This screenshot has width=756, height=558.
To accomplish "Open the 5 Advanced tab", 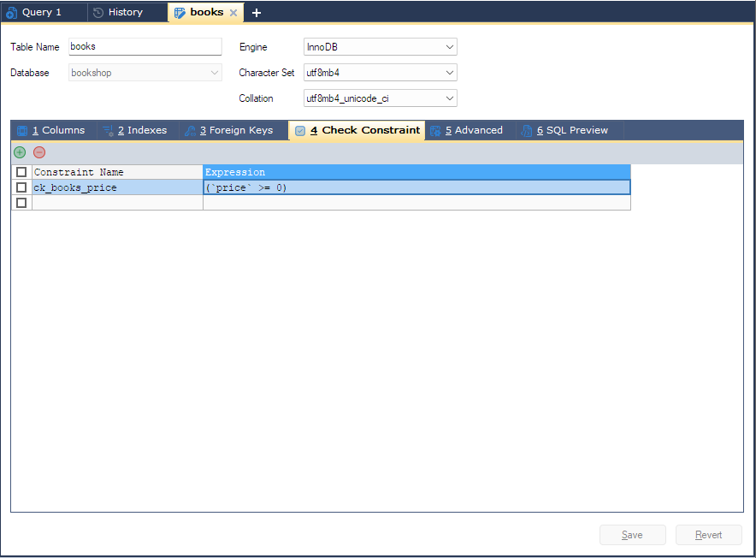I will pos(470,130).
